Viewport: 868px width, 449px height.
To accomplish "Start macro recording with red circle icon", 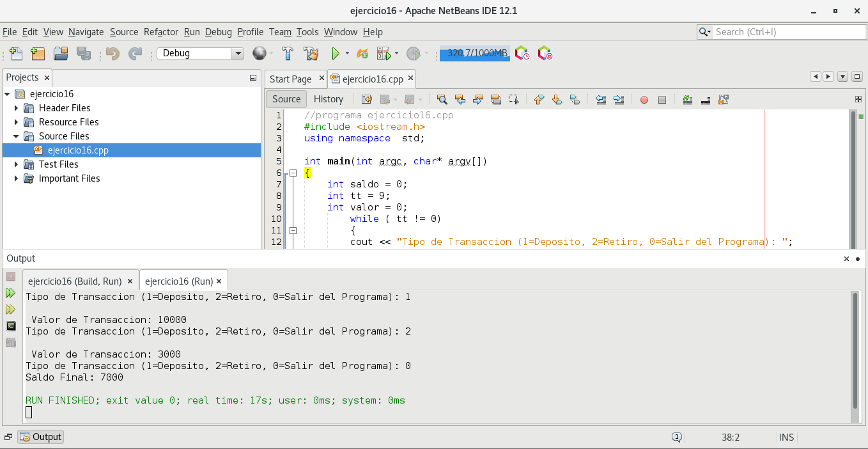I will (x=644, y=99).
